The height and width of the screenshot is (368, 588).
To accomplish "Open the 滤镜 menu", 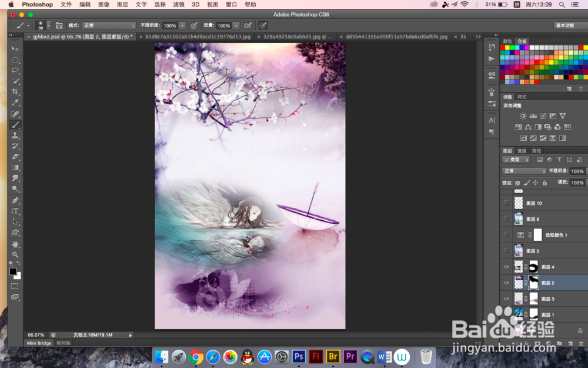I will [179, 5].
